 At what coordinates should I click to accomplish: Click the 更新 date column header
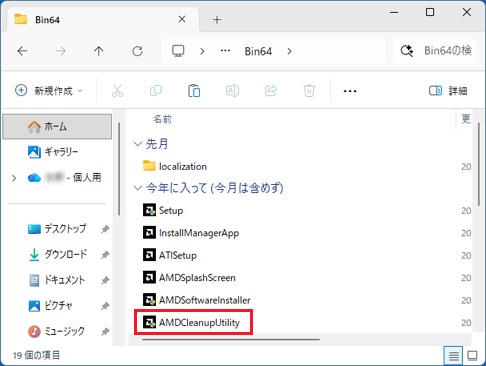[x=466, y=119]
